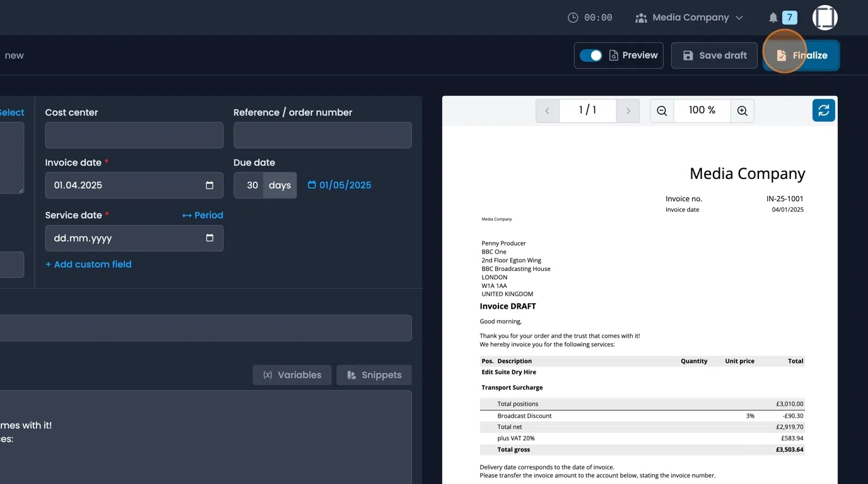
Task: Open the Snippets panel
Action: (374, 374)
